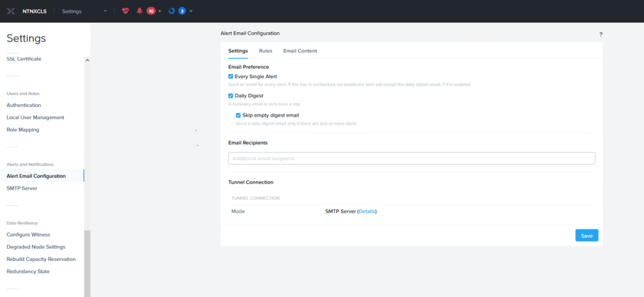Select Configure Witness in the sidebar

28,235
